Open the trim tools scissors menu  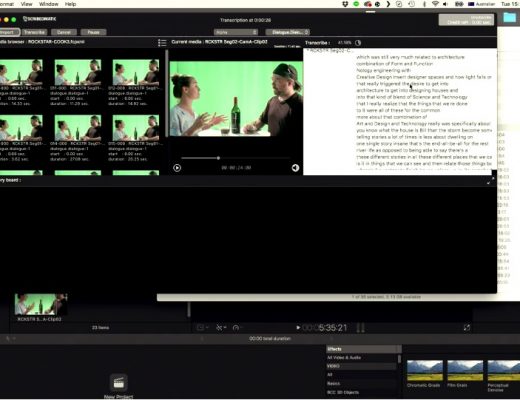tap(221, 328)
